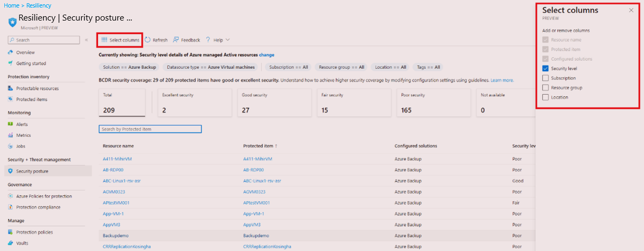
Task: Close the Select columns panel
Action: [x=631, y=10]
